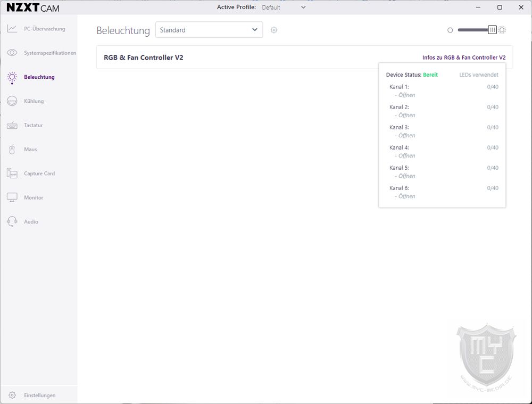
Task: Click the Kanal 3 label
Action: pos(399,127)
